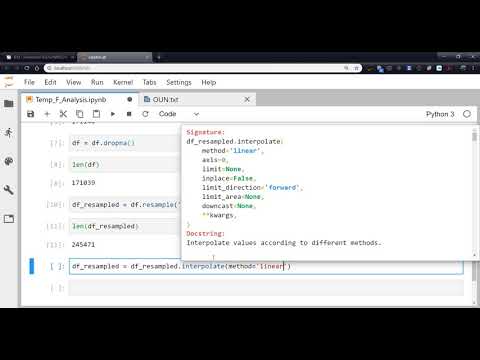Open the Property Inspector wrench panel

coord(9,190)
